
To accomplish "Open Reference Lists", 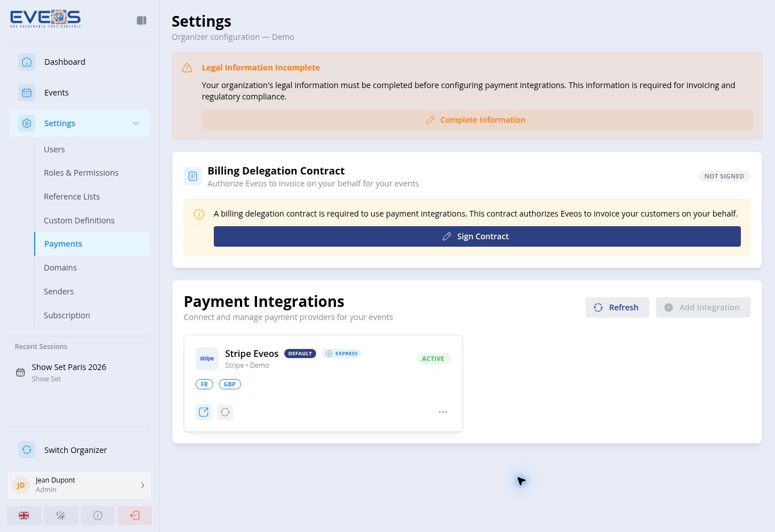I will click(x=72, y=197).
